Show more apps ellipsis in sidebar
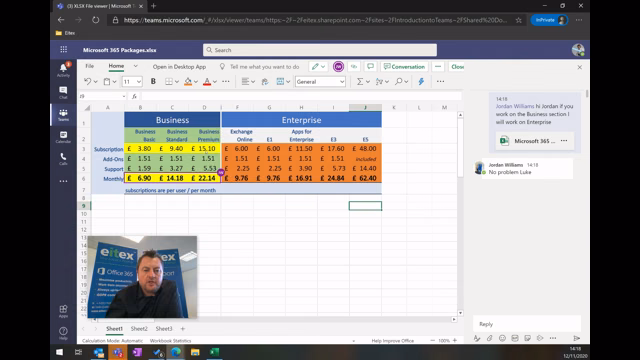The height and width of the screenshot is (360, 640). click(63, 181)
